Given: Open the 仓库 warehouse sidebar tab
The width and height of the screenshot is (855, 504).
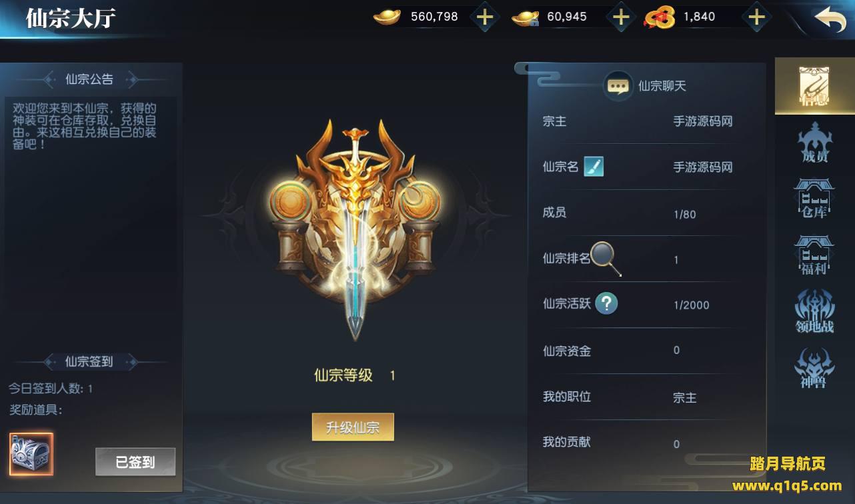Looking at the screenshot, I should (x=814, y=198).
